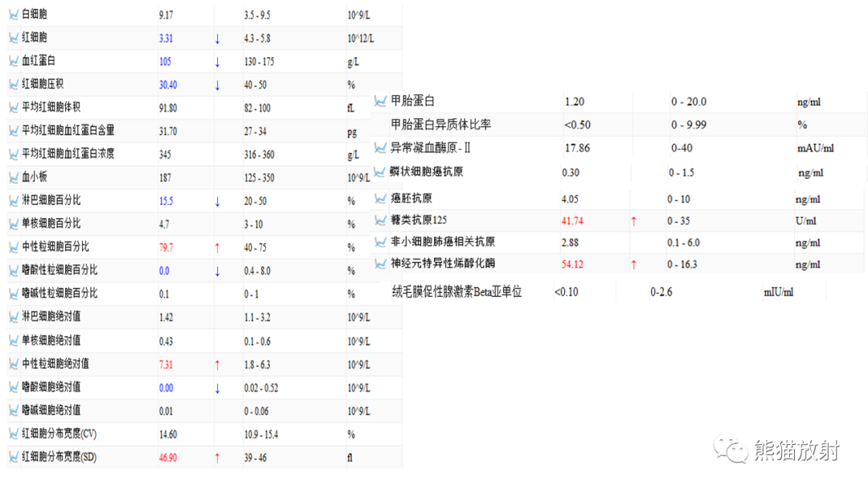Open the trend icon for 嗜碱细胞绝对值
The width and height of the screenshot is (868, 489).
(x=14, y=410)
